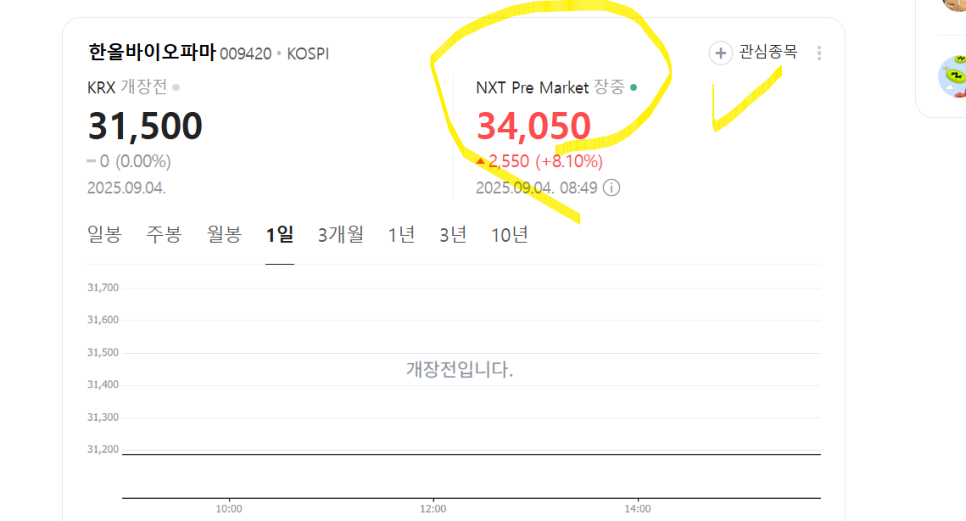Viewport: 966px width, 521px height.
Task: Open the three-dot more options menu
Action: point(819,53)
